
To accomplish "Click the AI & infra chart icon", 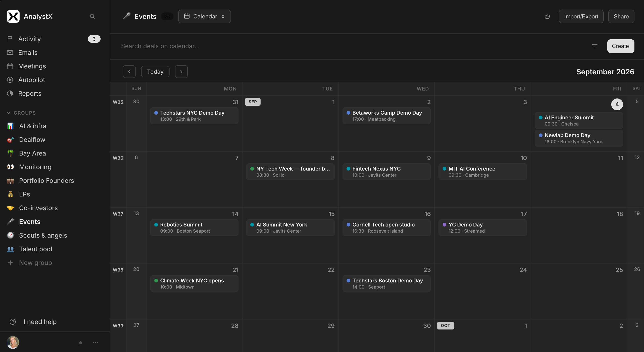I will [x=10, y=126].
